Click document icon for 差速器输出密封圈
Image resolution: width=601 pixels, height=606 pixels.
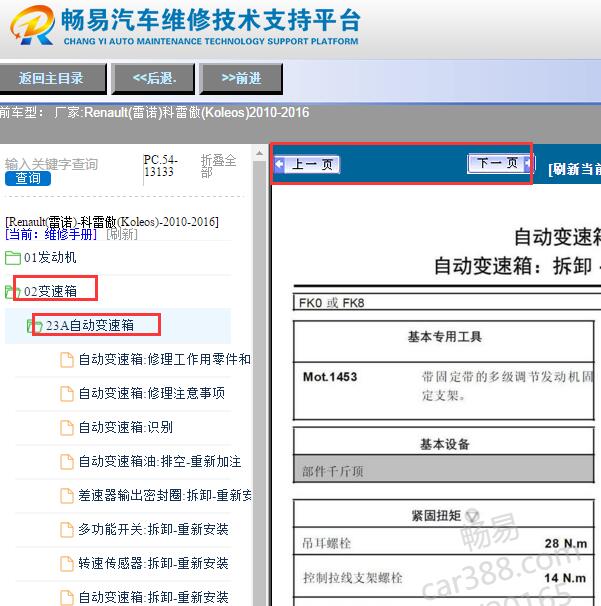(67, 495)
